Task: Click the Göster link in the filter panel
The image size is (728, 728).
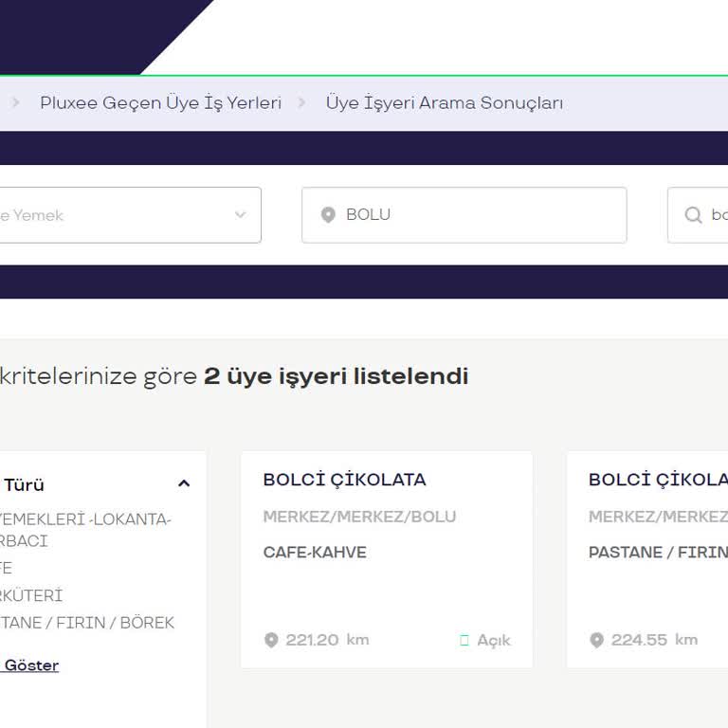Action: click(x=29, y=665)
